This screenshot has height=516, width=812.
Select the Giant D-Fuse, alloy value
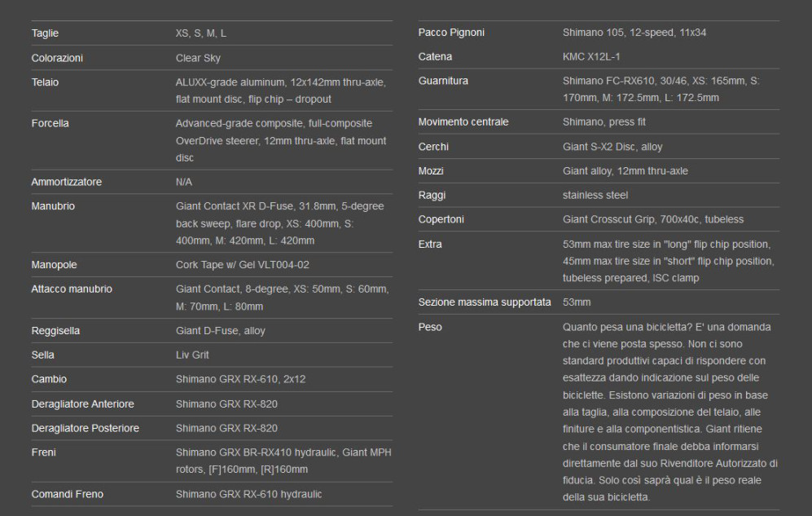[x=220, y=331]
